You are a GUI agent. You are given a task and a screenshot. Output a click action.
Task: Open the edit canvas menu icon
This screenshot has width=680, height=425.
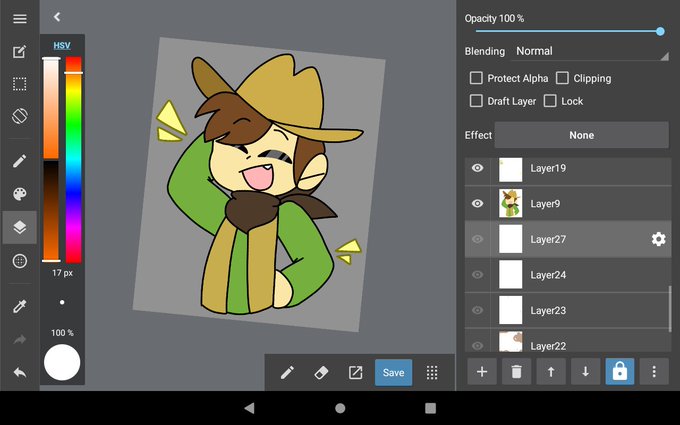[20, 52]
